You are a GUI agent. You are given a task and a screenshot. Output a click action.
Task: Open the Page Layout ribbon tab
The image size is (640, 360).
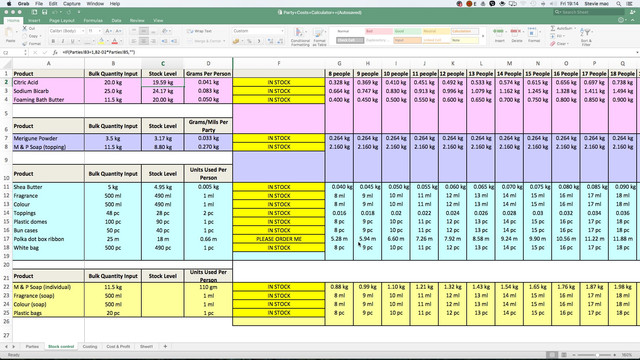point(62,20)
